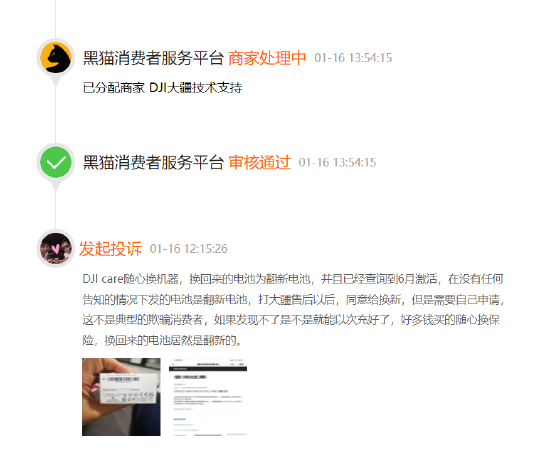550x470 pixels.
Task: Click the green checkmark status icon
Action: point(55,162)
